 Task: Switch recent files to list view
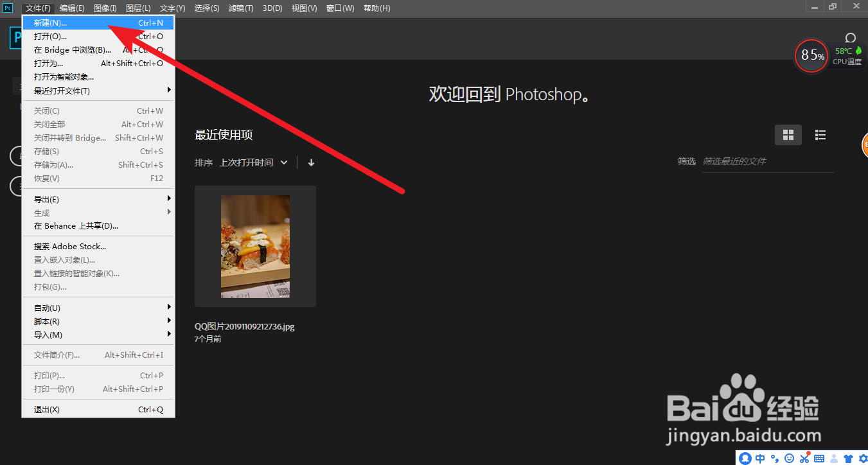pyautogui.click(x=820, y=135)
